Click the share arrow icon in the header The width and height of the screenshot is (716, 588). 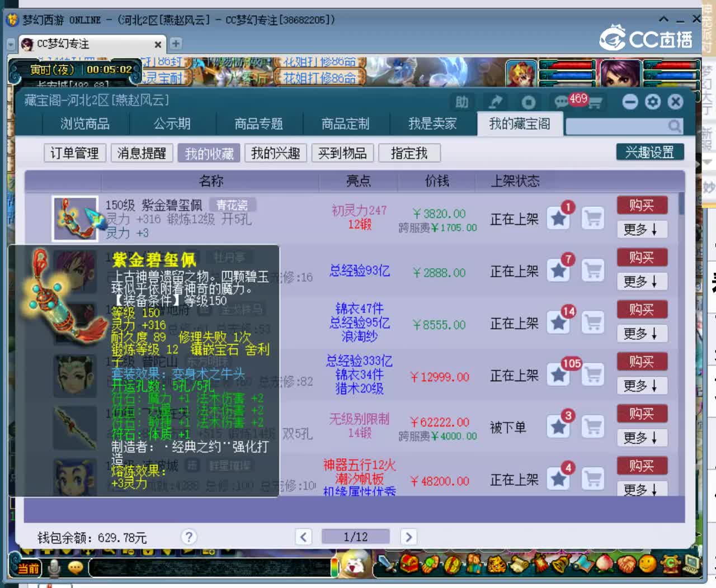click(496, 102)
